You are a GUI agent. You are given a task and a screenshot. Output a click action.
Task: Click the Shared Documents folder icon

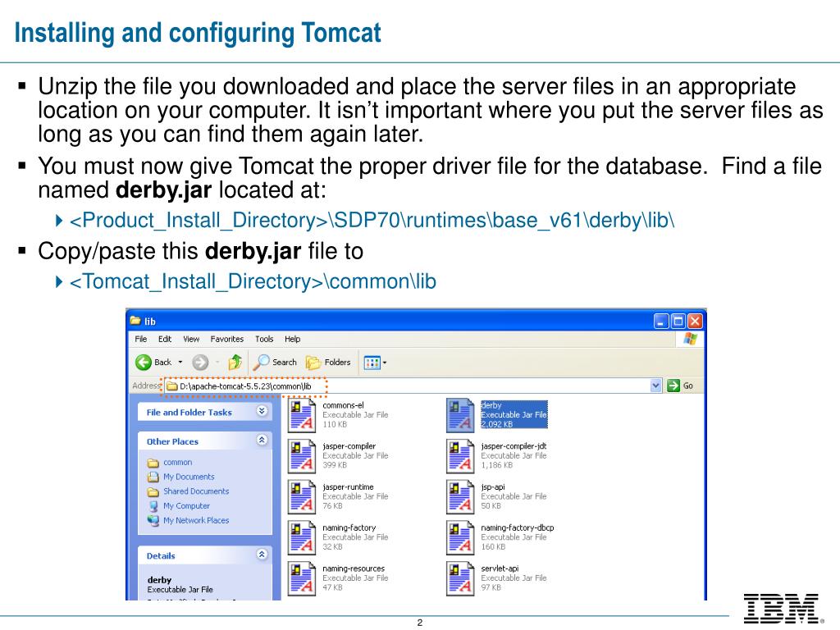coord(153,491)
